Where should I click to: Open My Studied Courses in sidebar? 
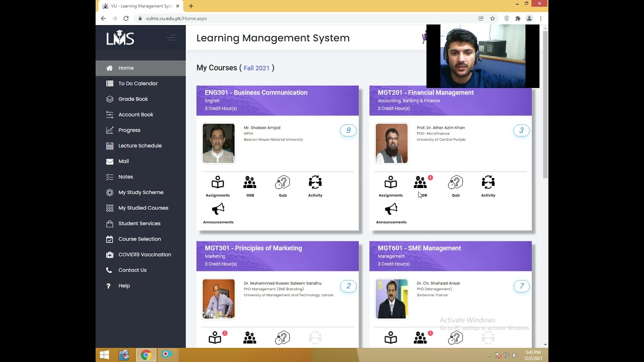[140, 208]
